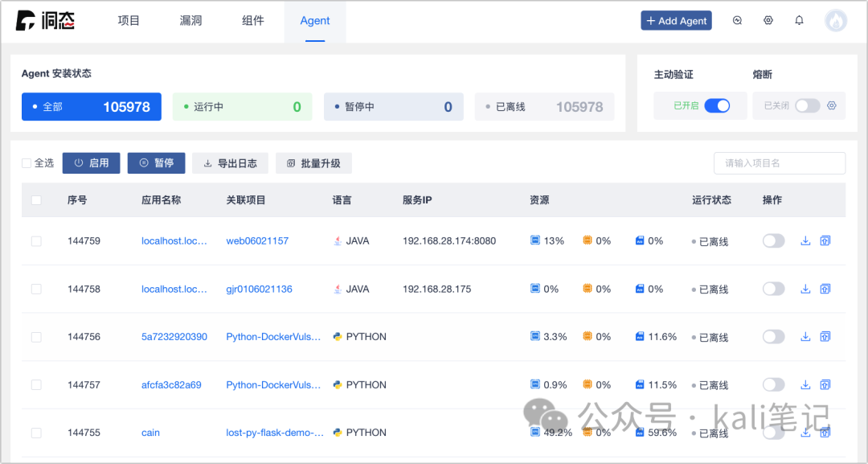Upgrade agent icon for row 144756

point(825,337)
